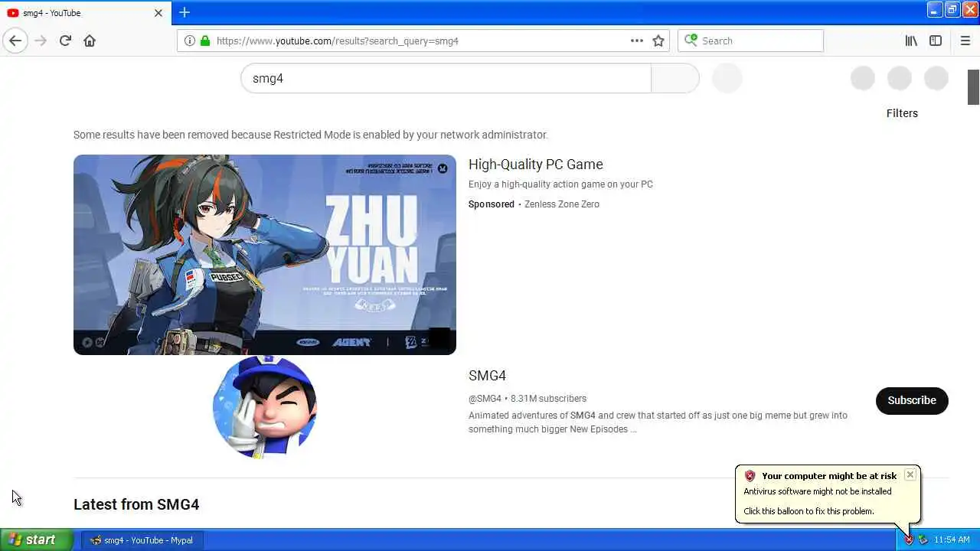980x551 pixels.
Task: Go back using the browser Back arrow
Action: coord(15,41)
